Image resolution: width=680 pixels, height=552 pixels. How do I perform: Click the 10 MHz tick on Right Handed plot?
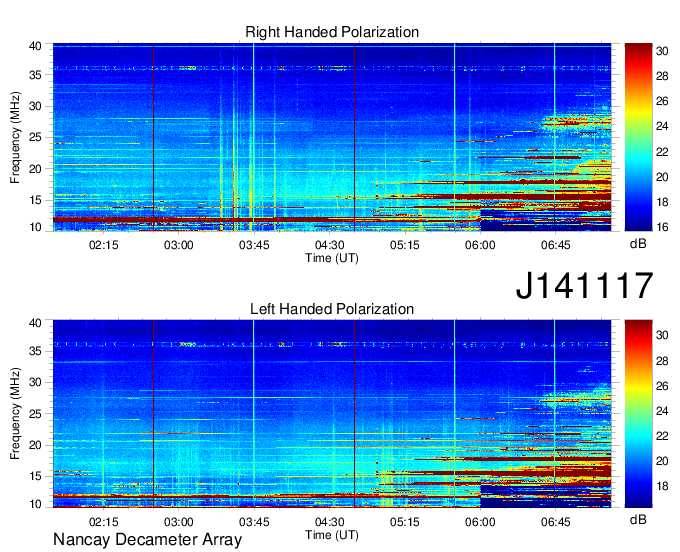(x=36, y=227)
